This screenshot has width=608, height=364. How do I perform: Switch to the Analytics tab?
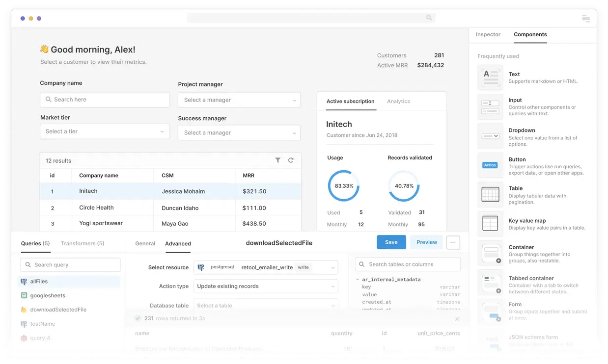398,102
